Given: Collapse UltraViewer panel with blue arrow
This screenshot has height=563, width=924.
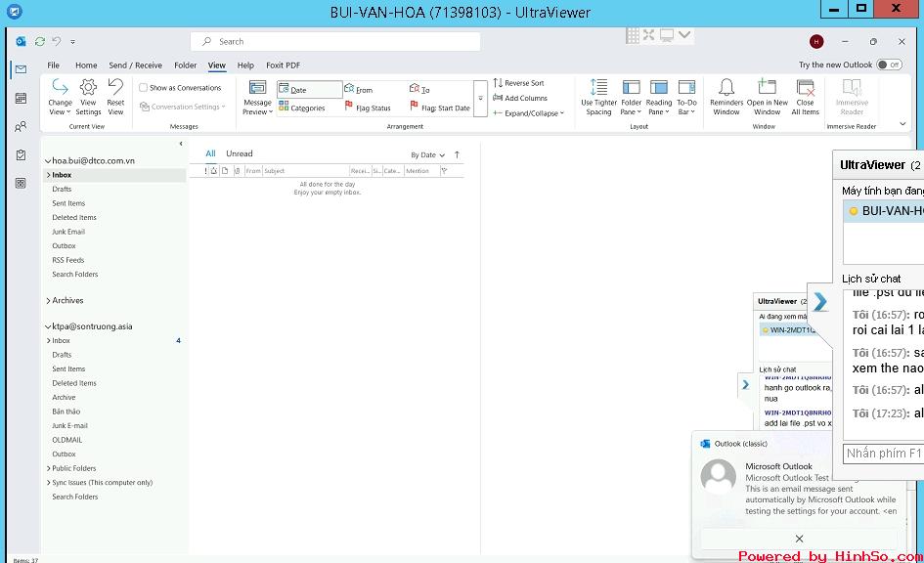Looking at the screenshot, I should click(819, 302).
